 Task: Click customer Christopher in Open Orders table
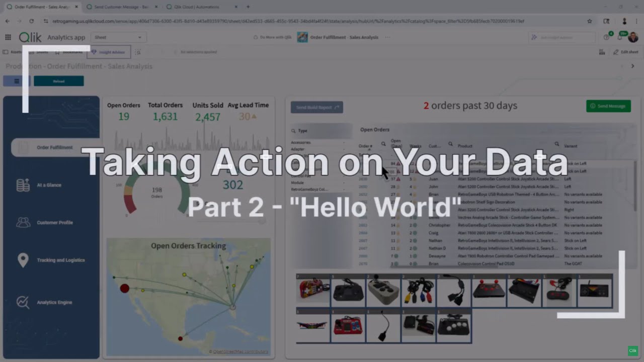pyautogui.click(x=439, y=225)
